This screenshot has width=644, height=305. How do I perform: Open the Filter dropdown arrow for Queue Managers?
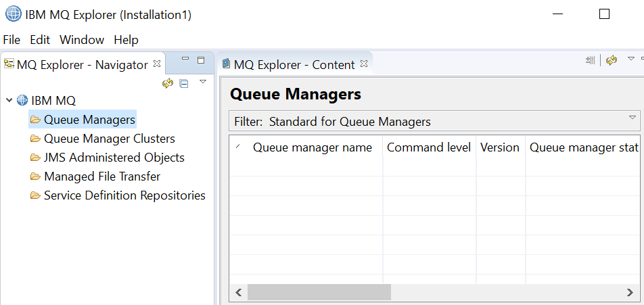click(x=632, y=118)
